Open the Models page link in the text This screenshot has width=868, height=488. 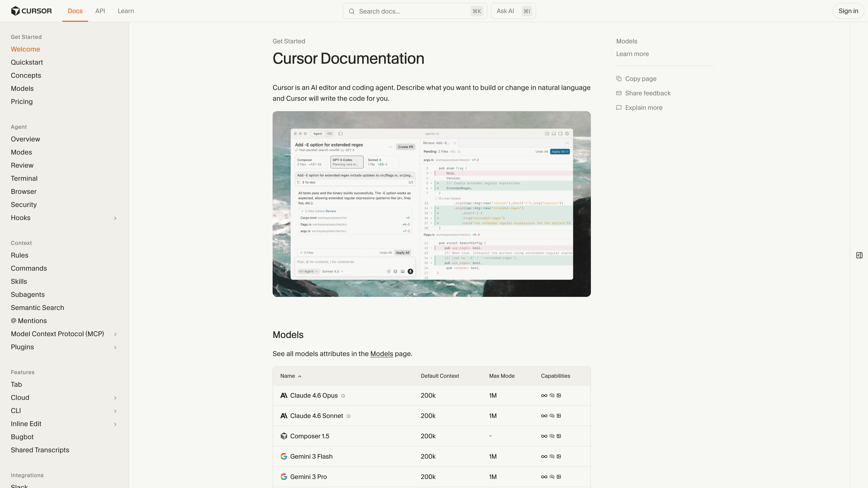381,354
